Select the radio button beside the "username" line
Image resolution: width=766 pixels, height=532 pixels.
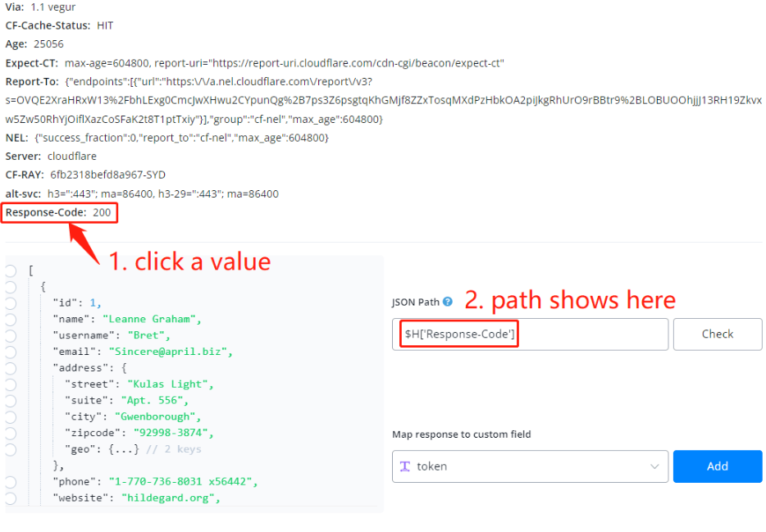coord(10,335)
